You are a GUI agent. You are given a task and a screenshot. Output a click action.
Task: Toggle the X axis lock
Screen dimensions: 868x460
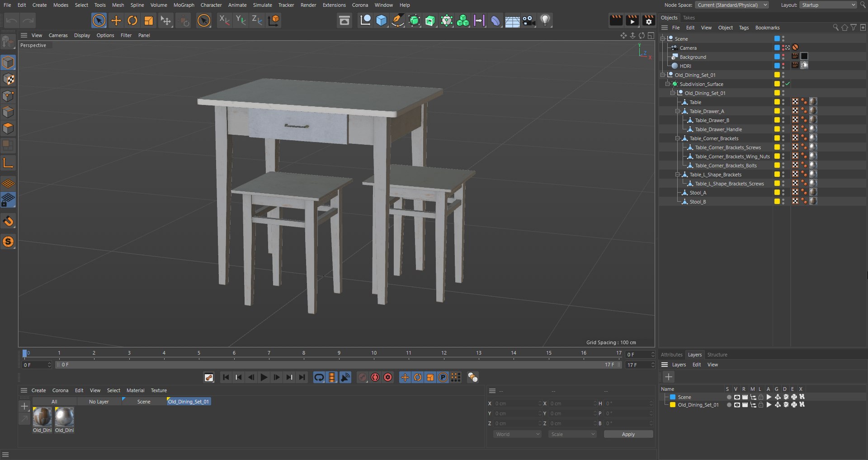224,20
